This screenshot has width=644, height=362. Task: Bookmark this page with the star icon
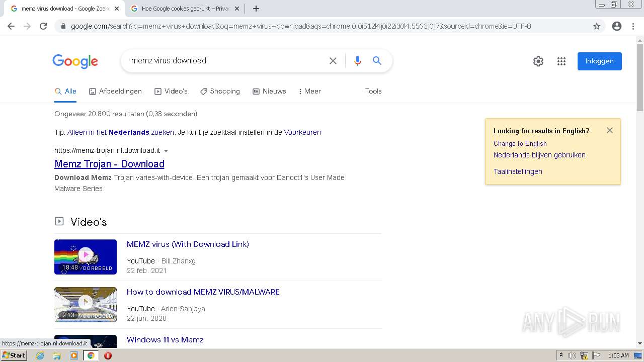click(x=597, y=26)
